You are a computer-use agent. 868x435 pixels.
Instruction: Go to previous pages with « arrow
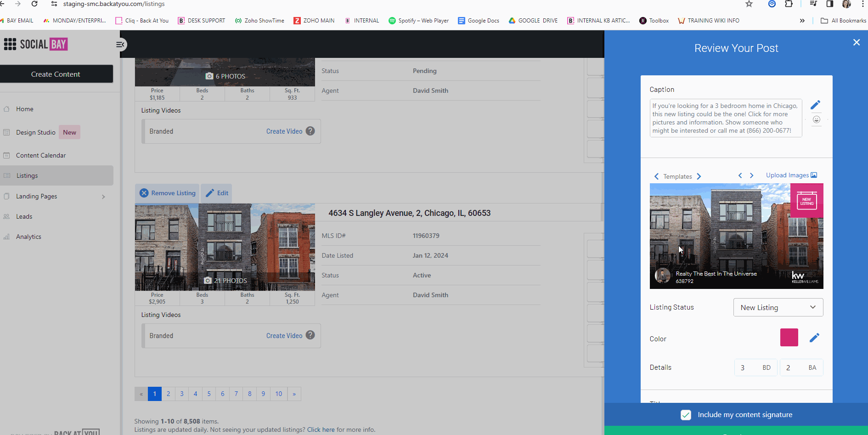[x=141, y=394]
